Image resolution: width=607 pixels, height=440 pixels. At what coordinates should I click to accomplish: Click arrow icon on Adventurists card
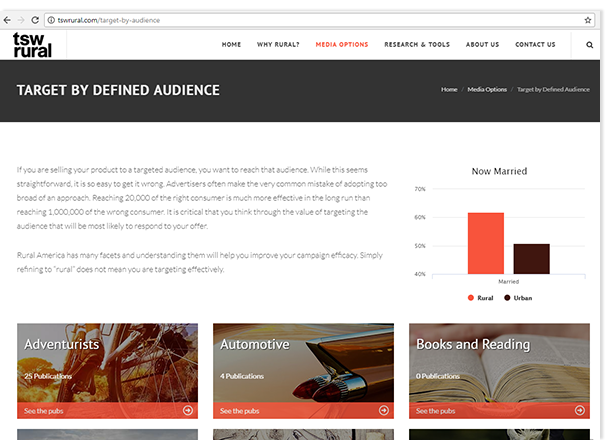coord(188,410)
